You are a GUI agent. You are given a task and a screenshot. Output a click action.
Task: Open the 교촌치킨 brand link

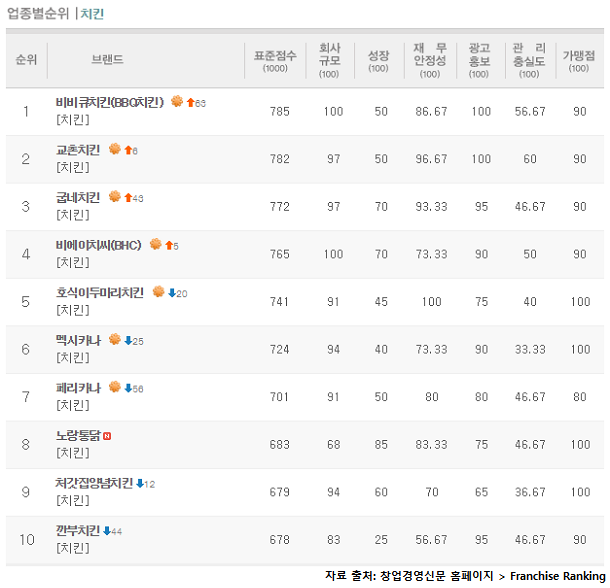(78, 150)
